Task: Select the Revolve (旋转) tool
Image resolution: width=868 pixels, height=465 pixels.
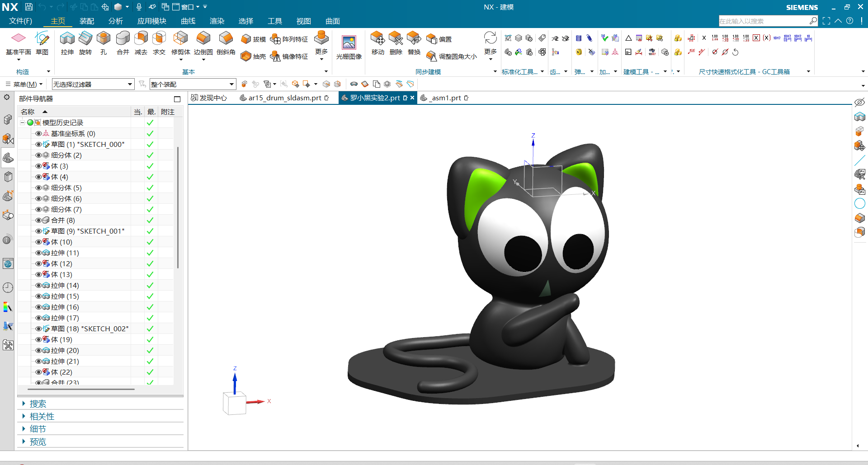Action: pyautogui.click(x=85, y=43)
